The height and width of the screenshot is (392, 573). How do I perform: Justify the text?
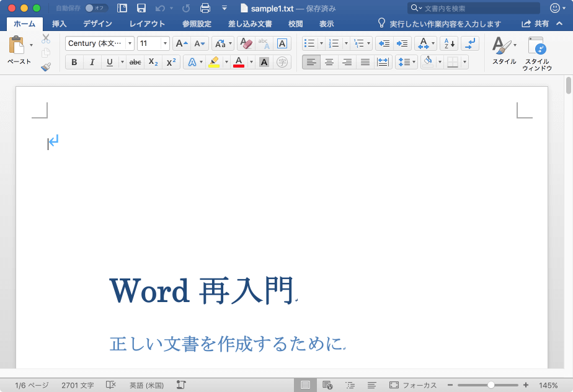coord(365,62)
